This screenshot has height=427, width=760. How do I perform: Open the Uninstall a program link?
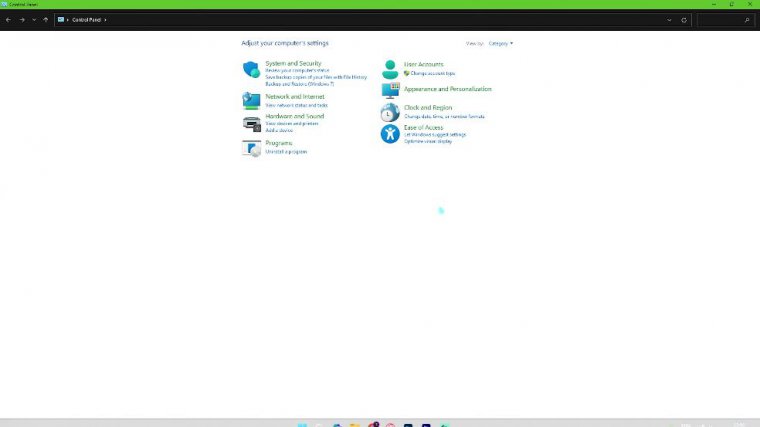286,152
